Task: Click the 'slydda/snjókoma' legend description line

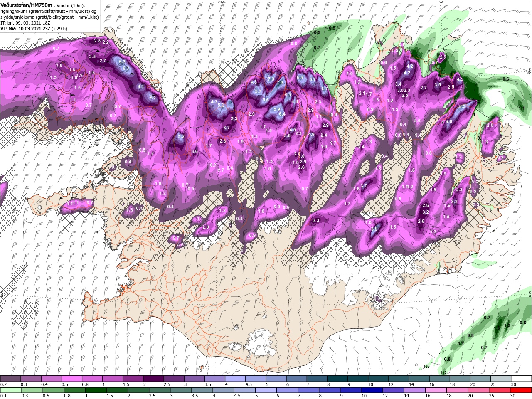Action: click(x=50, y=17)
